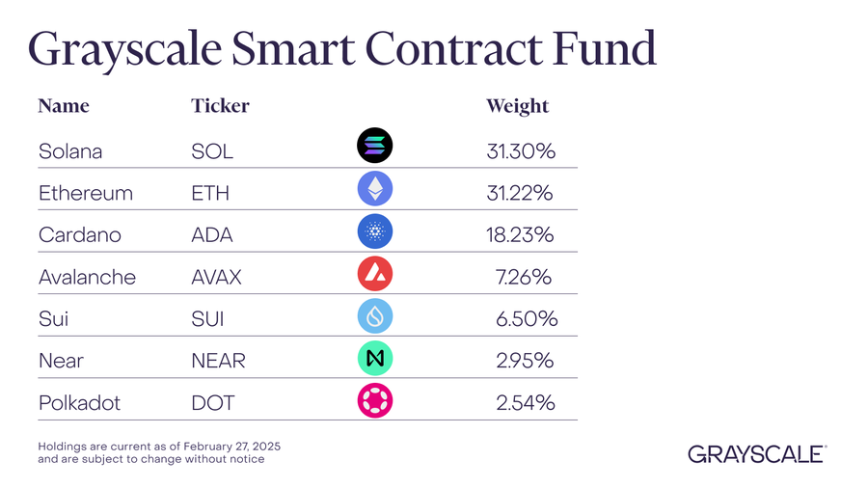Click the Sui water-drop logo icon
The height and width of the screenshot is (488, 868).
click(x=375, y=316)
